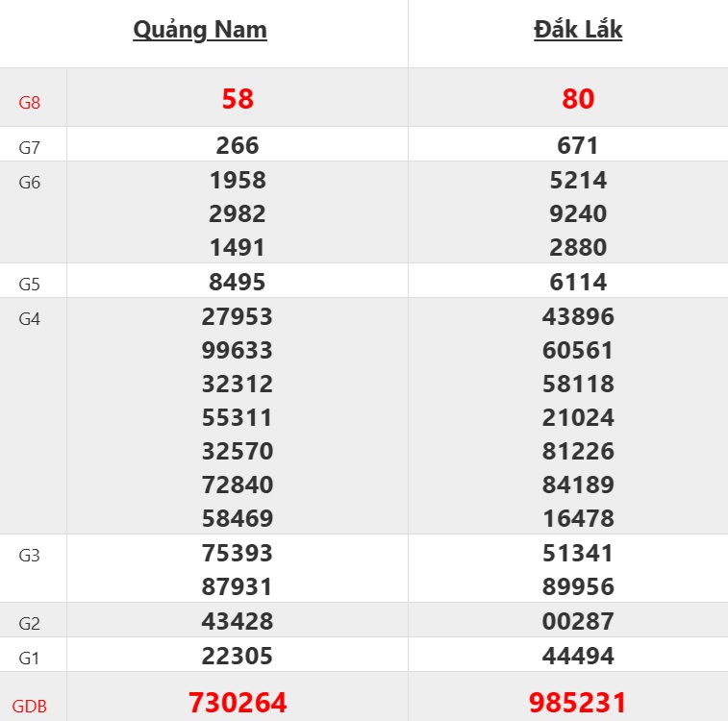Select Đắk Lắk special prize number 985231
This screenshot has height=721, width=728.
pyautogui.click(x=578, y=703)
